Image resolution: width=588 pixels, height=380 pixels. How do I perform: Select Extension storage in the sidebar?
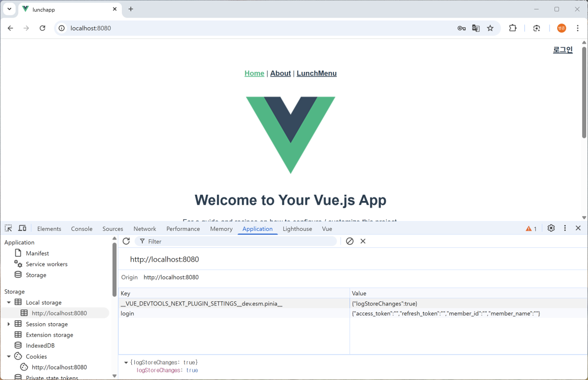(x=49, y=335)
